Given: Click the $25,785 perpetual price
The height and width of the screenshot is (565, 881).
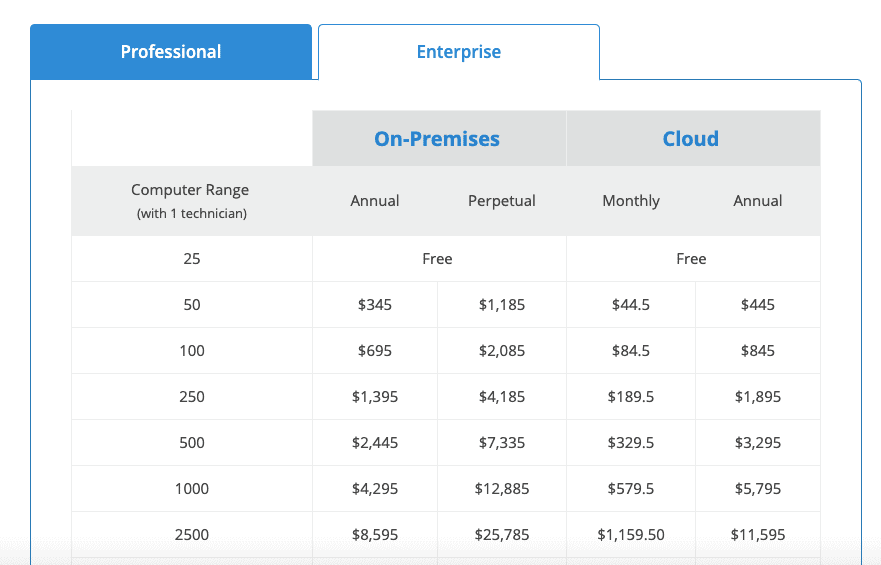Looking at the screenshot, I should coord(502,535).
